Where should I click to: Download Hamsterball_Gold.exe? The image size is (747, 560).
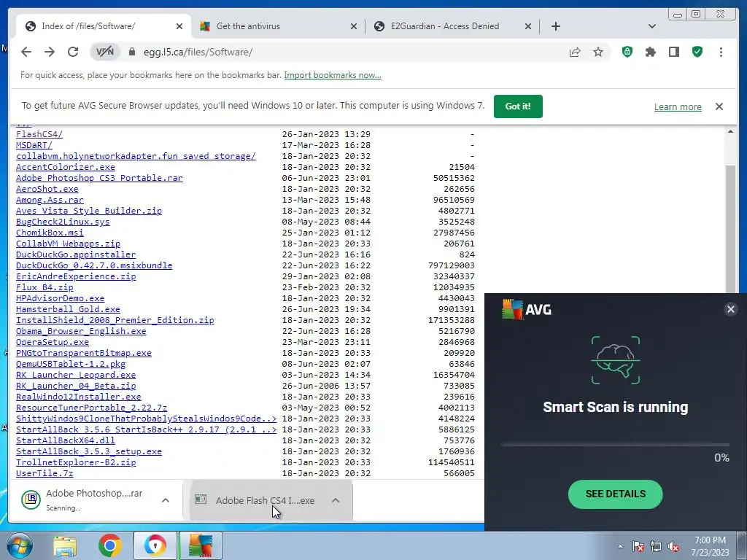(68, 309)
